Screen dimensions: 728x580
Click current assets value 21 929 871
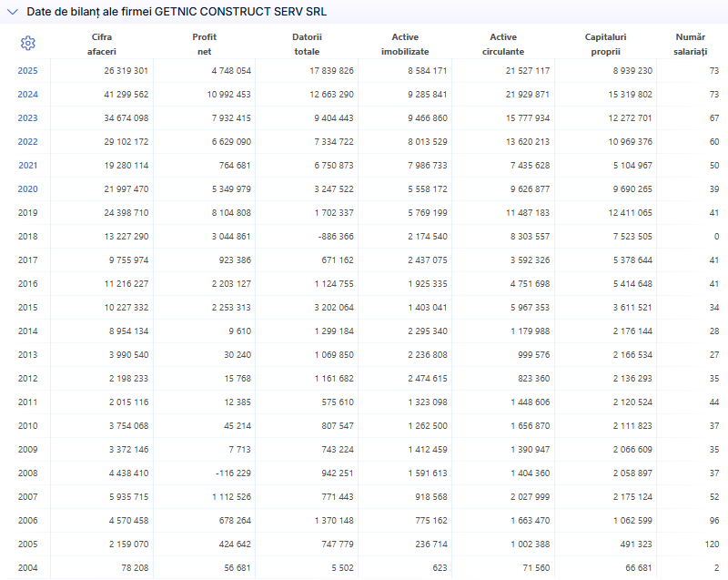[x=528, y=95]
